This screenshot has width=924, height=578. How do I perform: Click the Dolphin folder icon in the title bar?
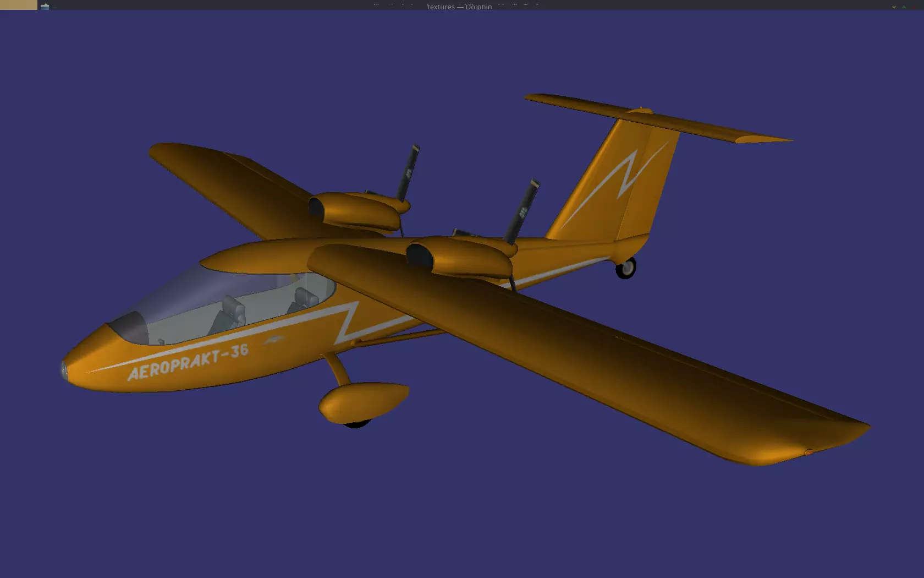pos(45,7)
